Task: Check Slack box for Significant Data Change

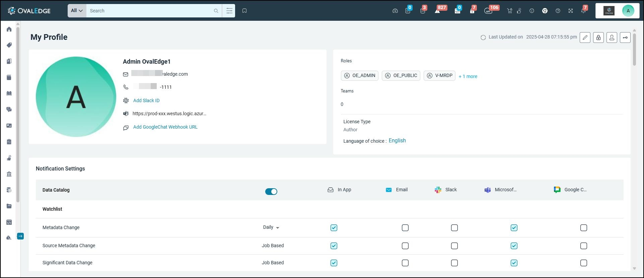Action: point(454,263)
